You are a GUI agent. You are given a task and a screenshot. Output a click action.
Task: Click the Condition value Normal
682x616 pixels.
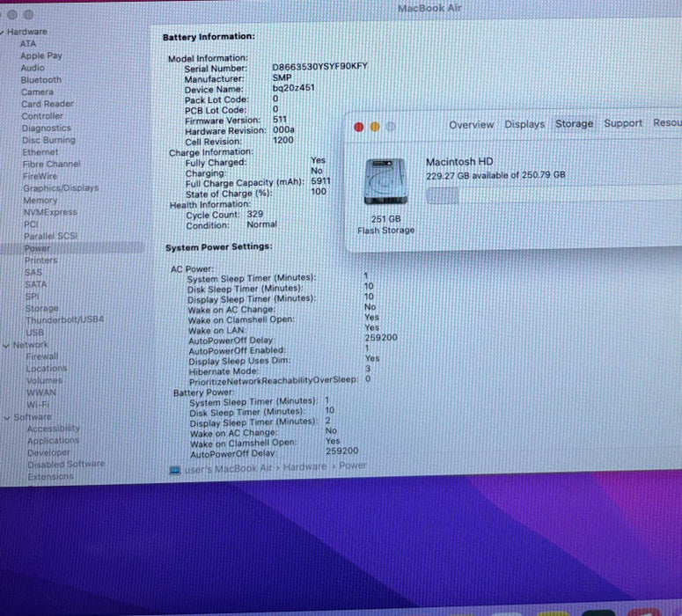pos(262,224)
